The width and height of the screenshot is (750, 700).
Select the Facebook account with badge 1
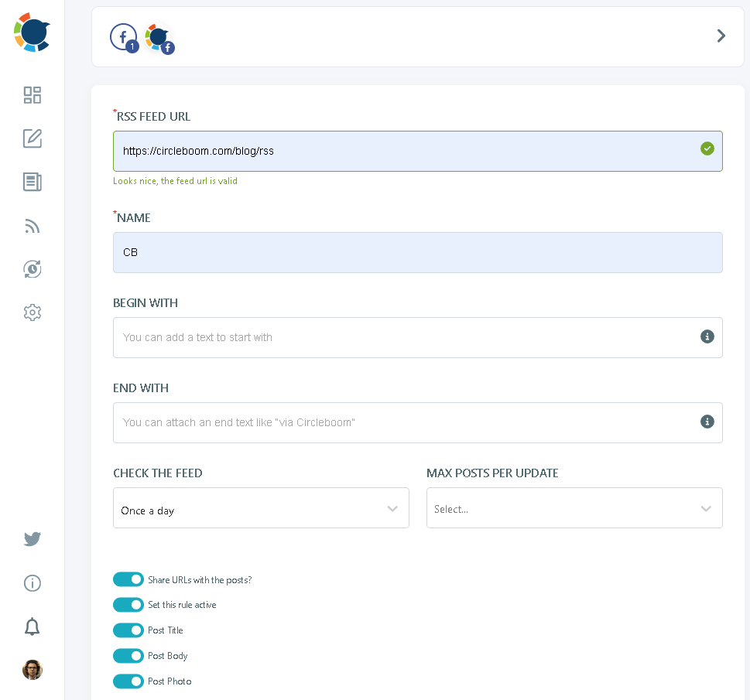pos(123,36)
